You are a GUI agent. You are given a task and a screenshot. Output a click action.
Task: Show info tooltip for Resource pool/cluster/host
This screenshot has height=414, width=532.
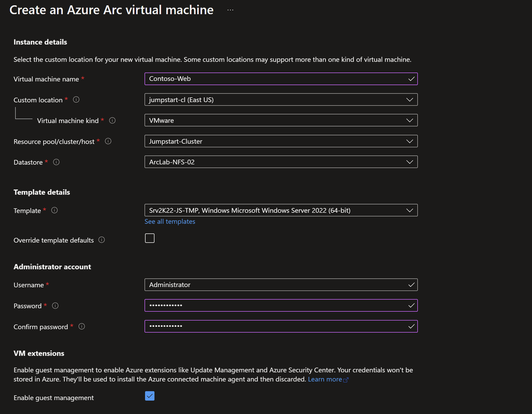pyautogui.click(x=108, y=141)
